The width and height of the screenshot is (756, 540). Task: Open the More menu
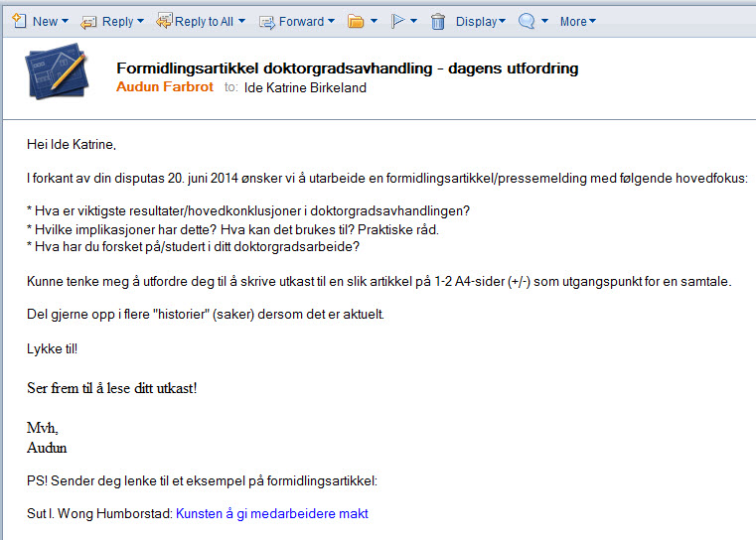click(x=578, y=21)
